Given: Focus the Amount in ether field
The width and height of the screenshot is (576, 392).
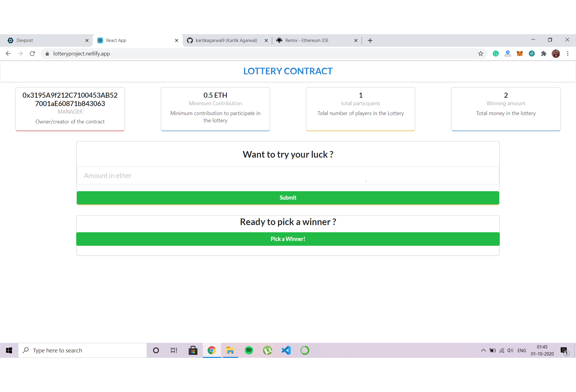Looking at the screenshot, I should click(288, 176).
